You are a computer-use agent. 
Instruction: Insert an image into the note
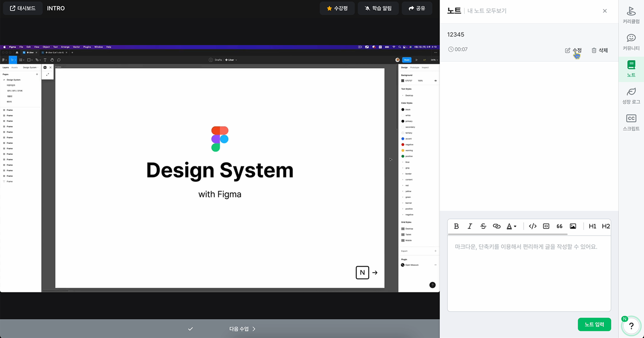(x=573, y=226)
